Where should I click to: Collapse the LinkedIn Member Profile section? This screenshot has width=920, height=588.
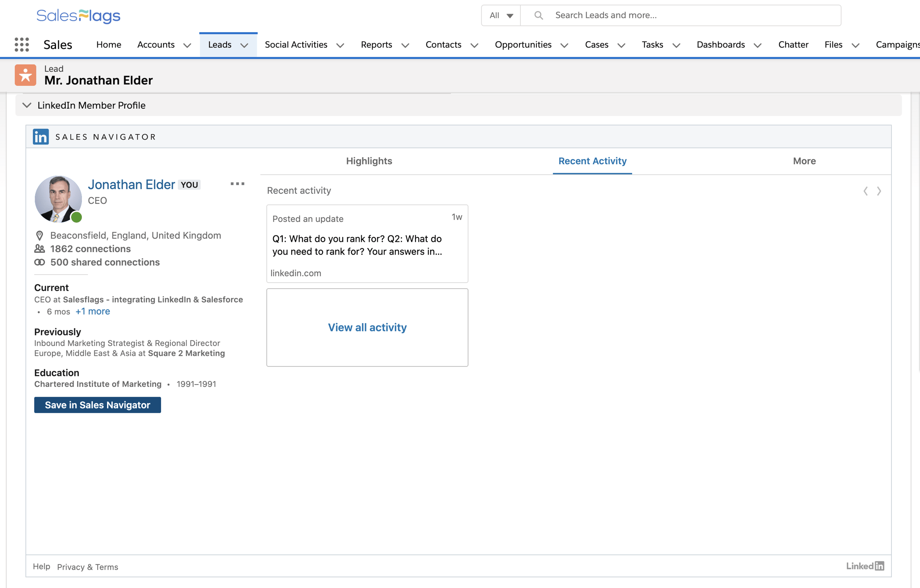(27, 105)
